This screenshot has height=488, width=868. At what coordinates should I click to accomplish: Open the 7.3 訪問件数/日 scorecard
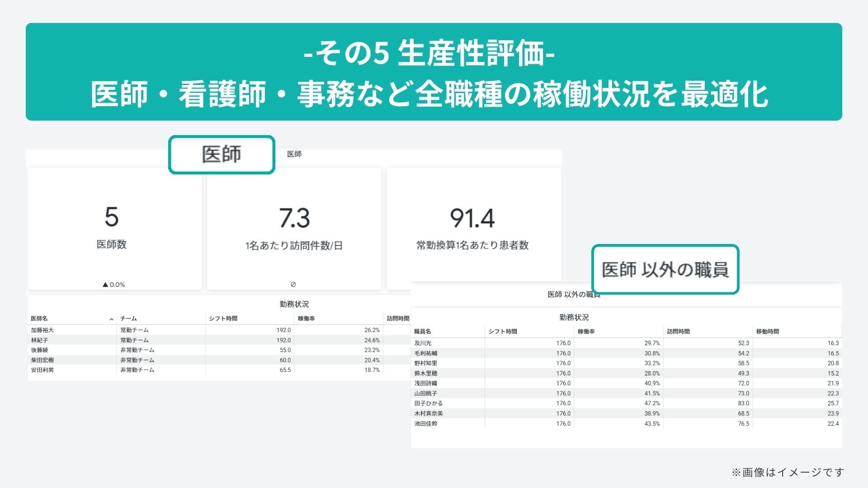[x=294, y=226]
